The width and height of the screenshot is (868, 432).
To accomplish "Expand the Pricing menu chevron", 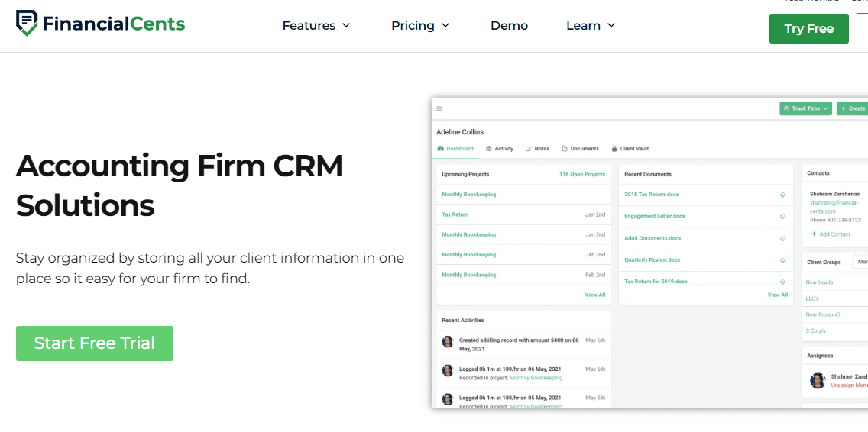I will pos(445,25).
